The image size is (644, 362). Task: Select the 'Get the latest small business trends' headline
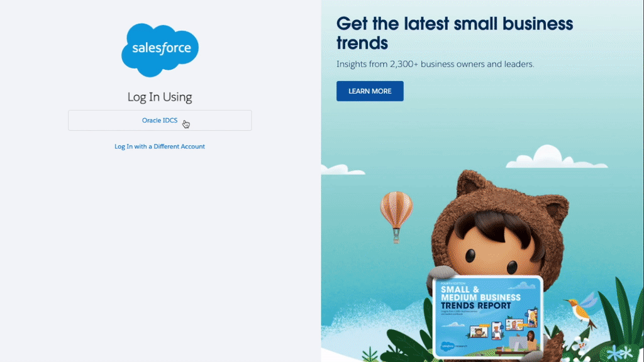tap(454, 33)
